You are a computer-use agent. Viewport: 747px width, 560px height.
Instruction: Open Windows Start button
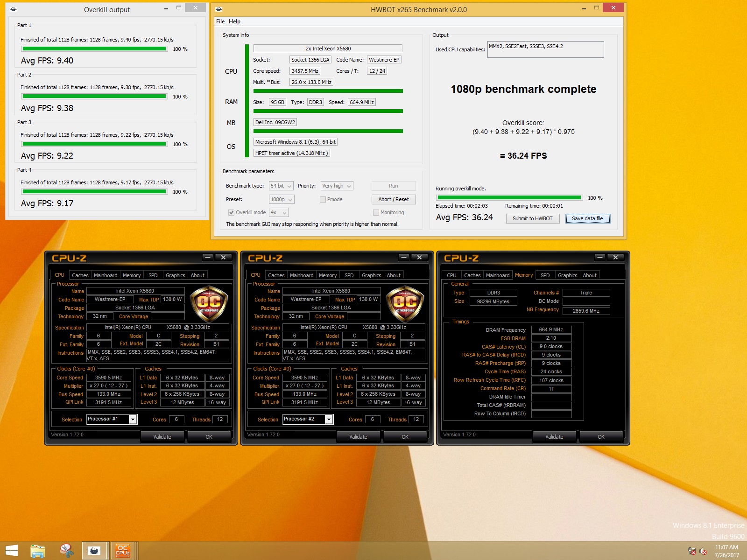[12, 551]
